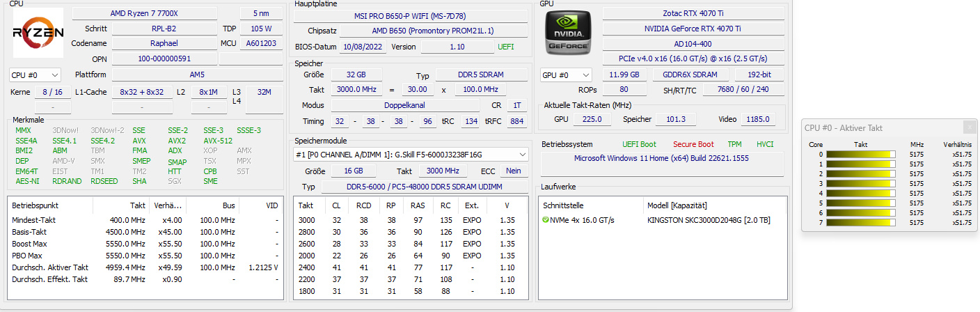Screen dimensions: 980x312
Task: Click the AD104-400 GPU chip field
Action: (693, 43)
